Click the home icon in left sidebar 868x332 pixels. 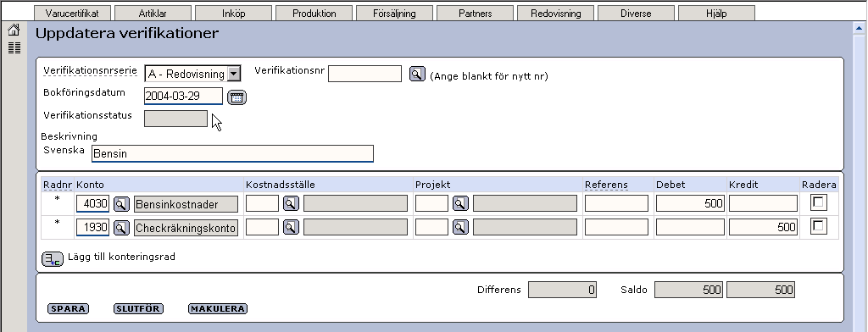coord(14,30)
